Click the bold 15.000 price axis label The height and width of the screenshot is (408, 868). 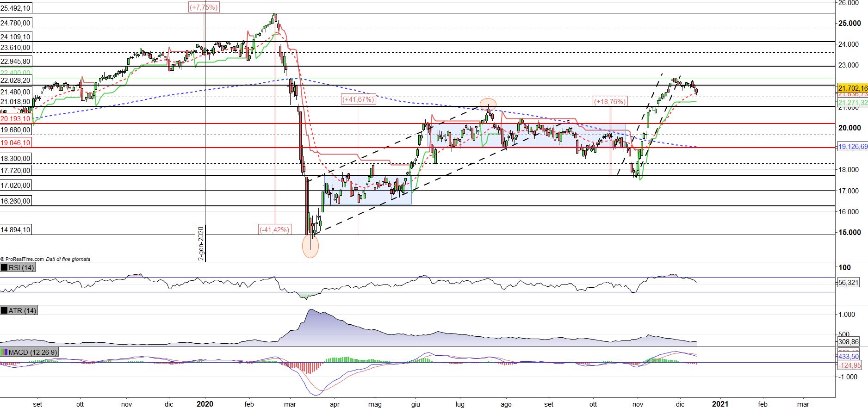tap(849, 233)
